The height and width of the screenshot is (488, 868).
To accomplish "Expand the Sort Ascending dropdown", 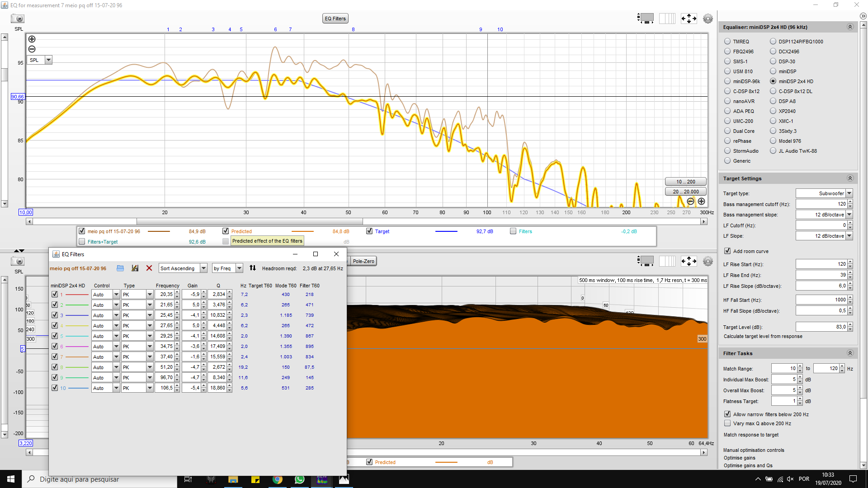I will tap(203, 268).
